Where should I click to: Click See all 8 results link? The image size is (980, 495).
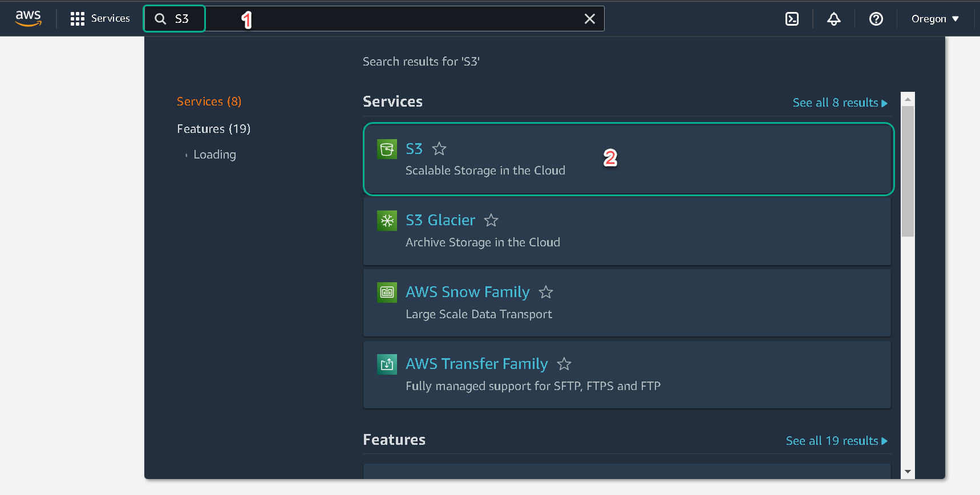pos(840,103)
